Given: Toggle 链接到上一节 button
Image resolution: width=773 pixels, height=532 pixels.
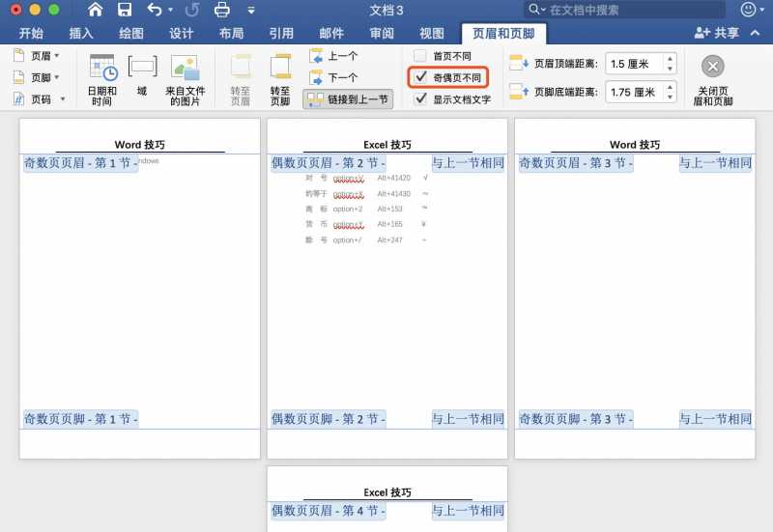Looking at the screenshot, I should pyautogui.click(x=348, y=99).
